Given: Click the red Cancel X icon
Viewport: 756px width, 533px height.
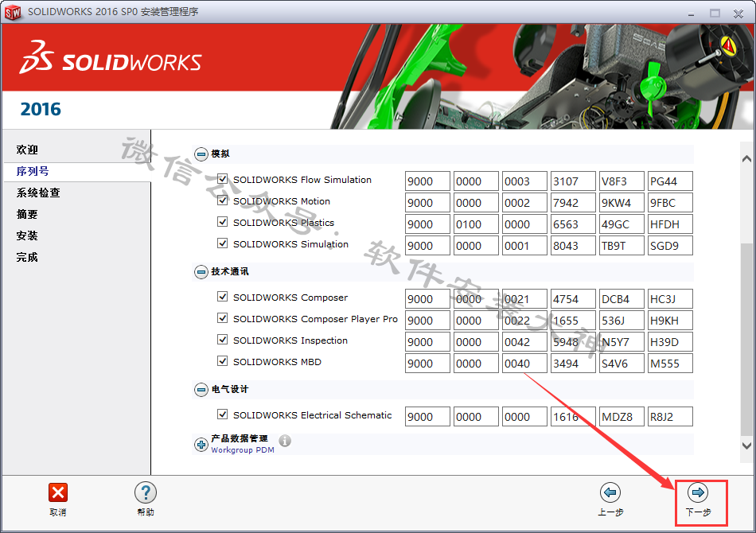Looking at the screenshot, I should point(58,492).
